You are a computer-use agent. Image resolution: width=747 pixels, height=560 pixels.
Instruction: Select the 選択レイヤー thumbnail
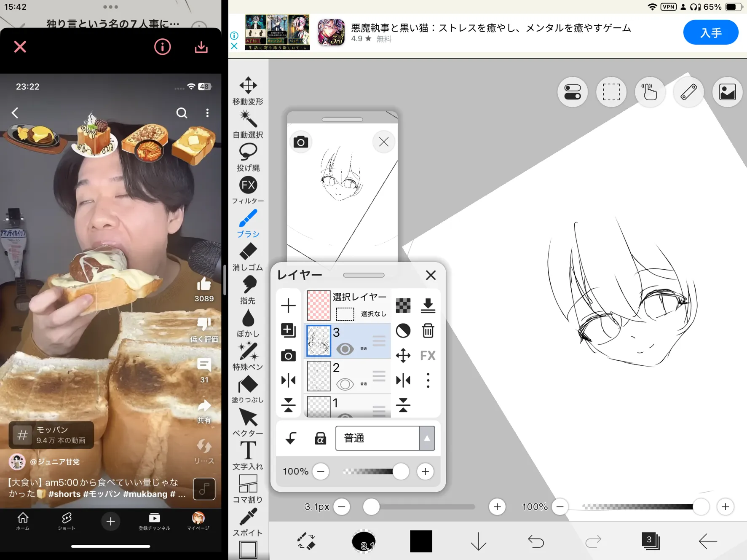[x=319, y=305]
